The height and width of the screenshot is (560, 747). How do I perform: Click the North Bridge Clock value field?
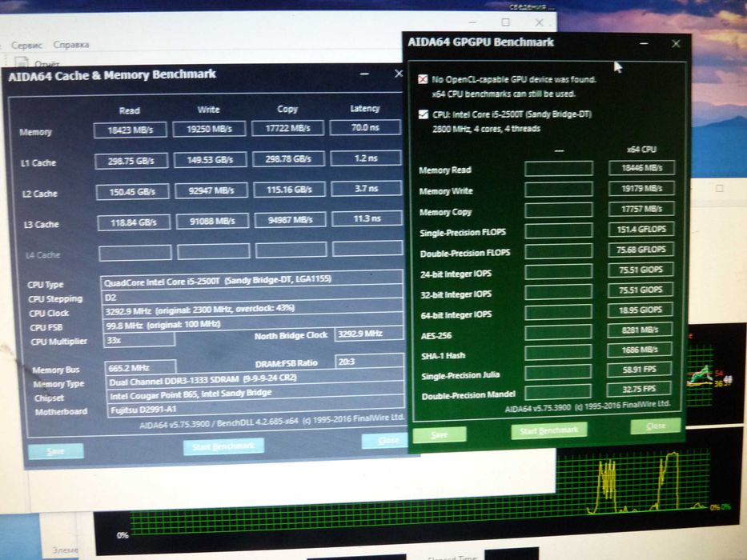coord(369,334)
